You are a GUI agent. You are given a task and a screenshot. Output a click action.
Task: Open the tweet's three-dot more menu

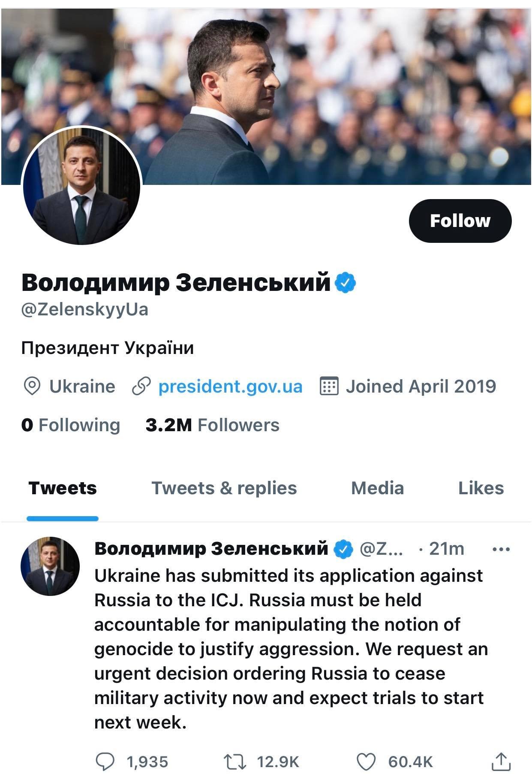pyautogui.click(x=501, y=549)
